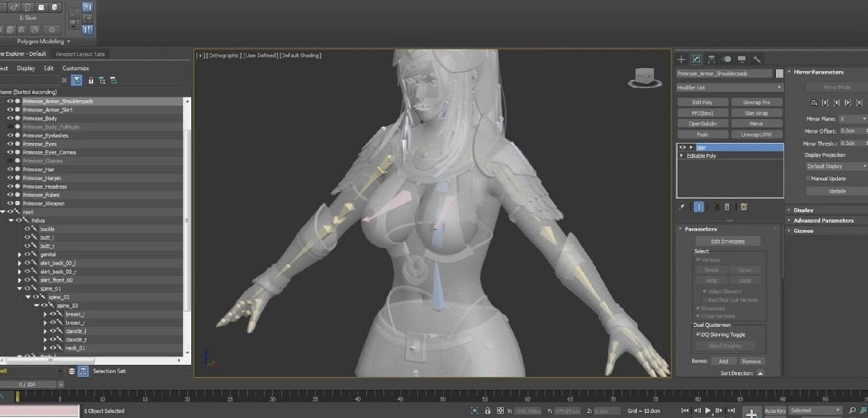Hide Primrose_Armor_Skirt via eye icon
This screenshot has width=868, height=418.
[x=10, y=110]
